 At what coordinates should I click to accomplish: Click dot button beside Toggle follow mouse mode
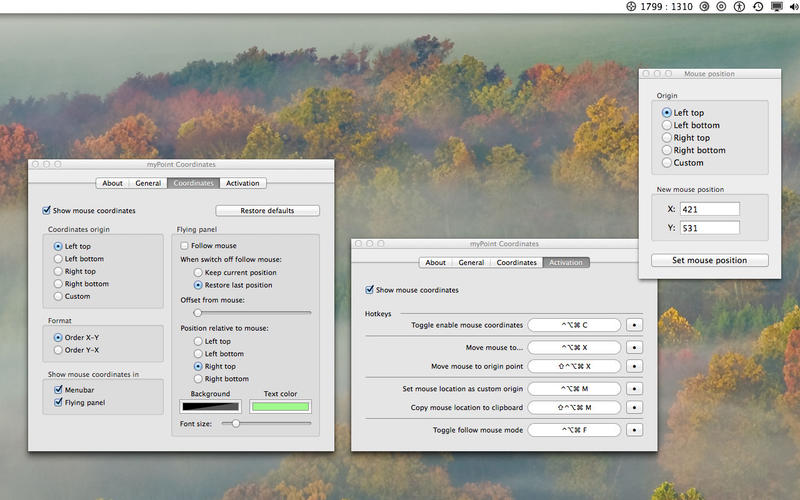tap(634, 430)
